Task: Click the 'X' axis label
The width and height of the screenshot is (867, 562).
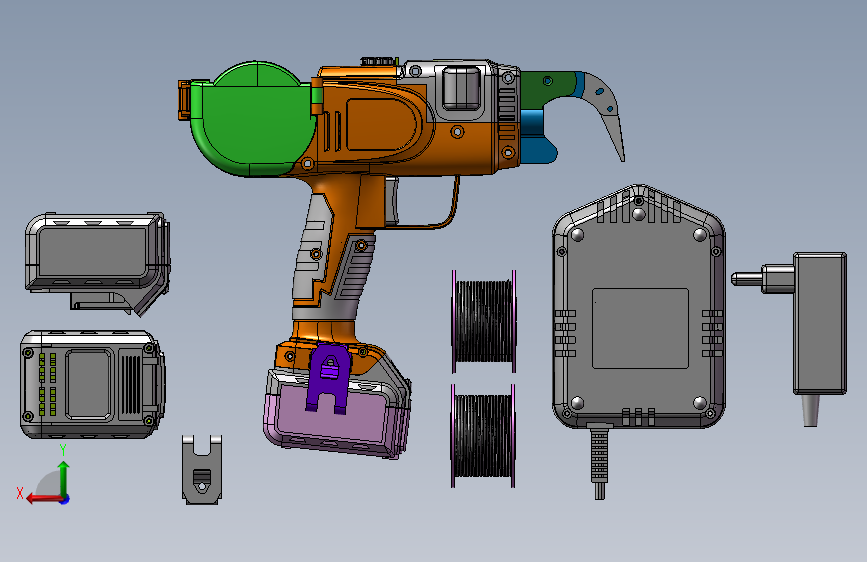Action: click(20, 493)
